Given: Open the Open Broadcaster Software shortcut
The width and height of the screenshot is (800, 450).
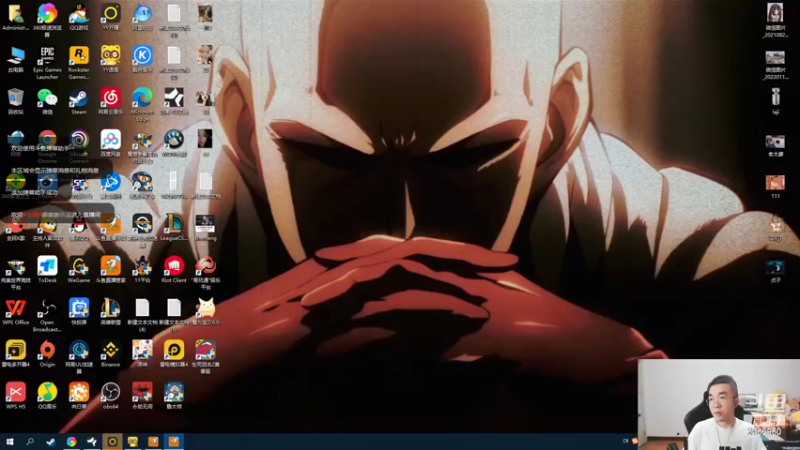Looking at the screenshot, I should coord(47,315).
